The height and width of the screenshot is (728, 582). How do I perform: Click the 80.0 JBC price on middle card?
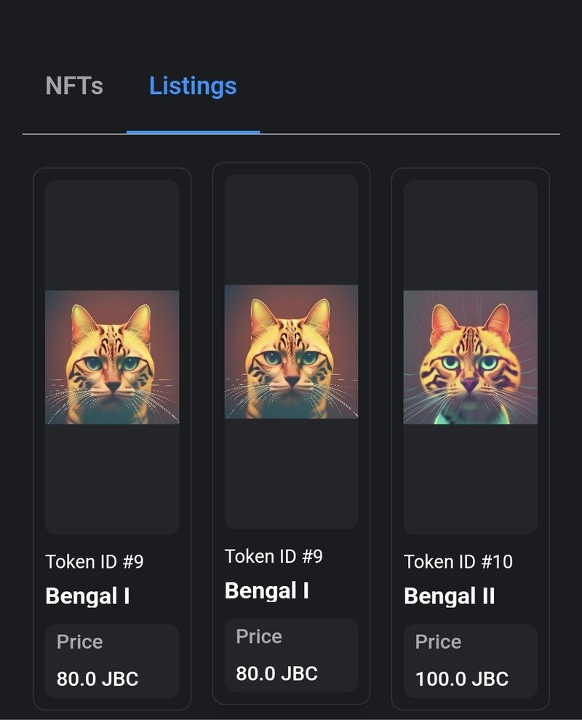tap(277, 673)
